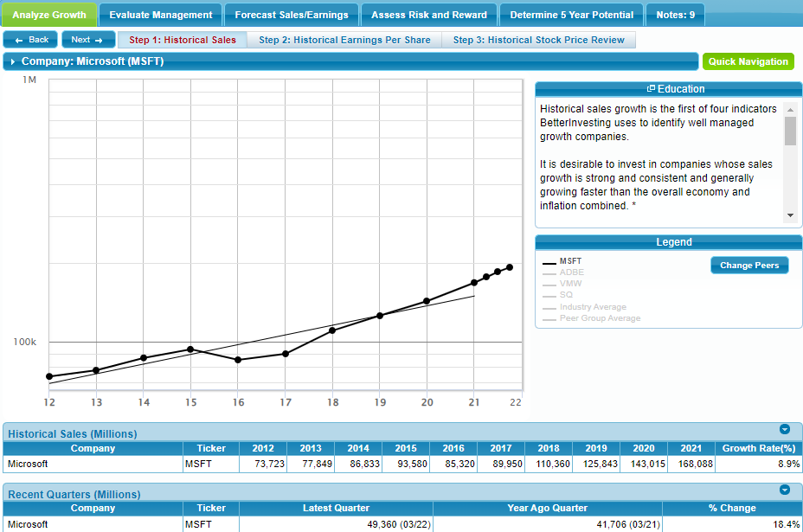Go to Assess Risk and Reward tab
803x532 pixels.
pos(429,15)
